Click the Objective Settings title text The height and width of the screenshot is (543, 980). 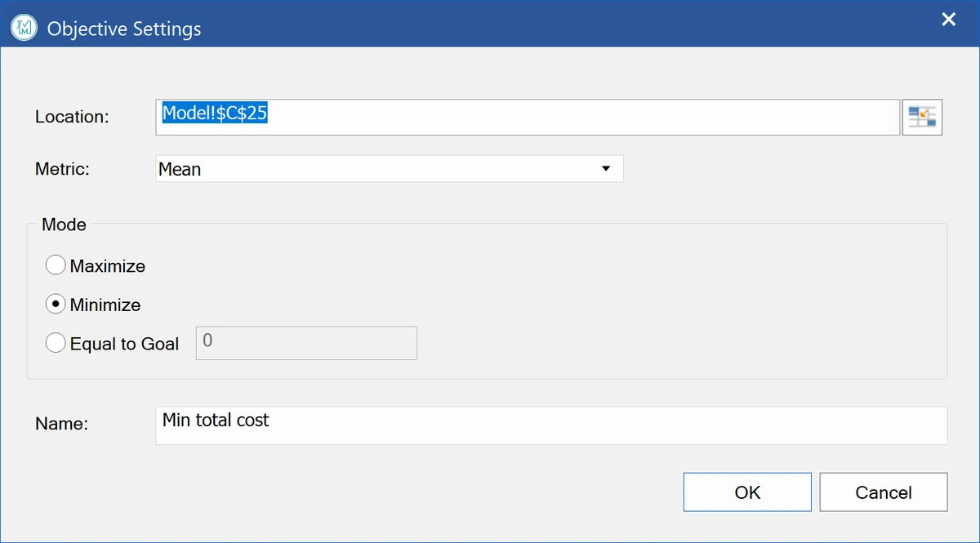point(124,29)
